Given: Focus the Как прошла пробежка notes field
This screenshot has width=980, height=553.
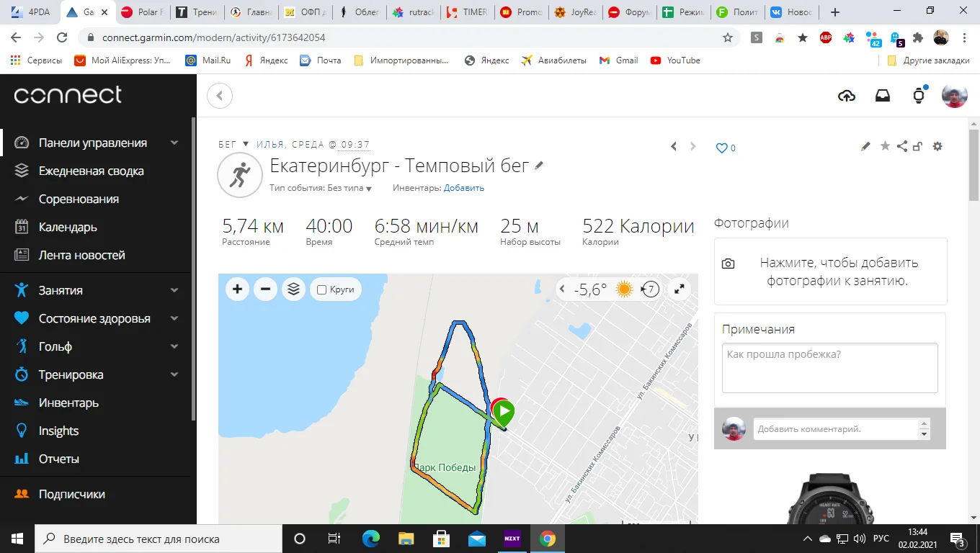Looking at the screenshot, I should point(830,368).
